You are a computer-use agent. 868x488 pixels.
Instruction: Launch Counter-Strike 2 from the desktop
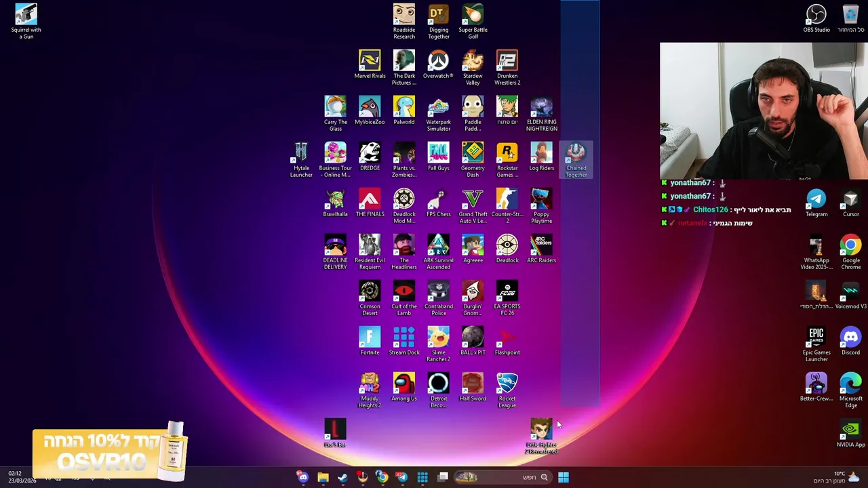[x=507, y=206]
